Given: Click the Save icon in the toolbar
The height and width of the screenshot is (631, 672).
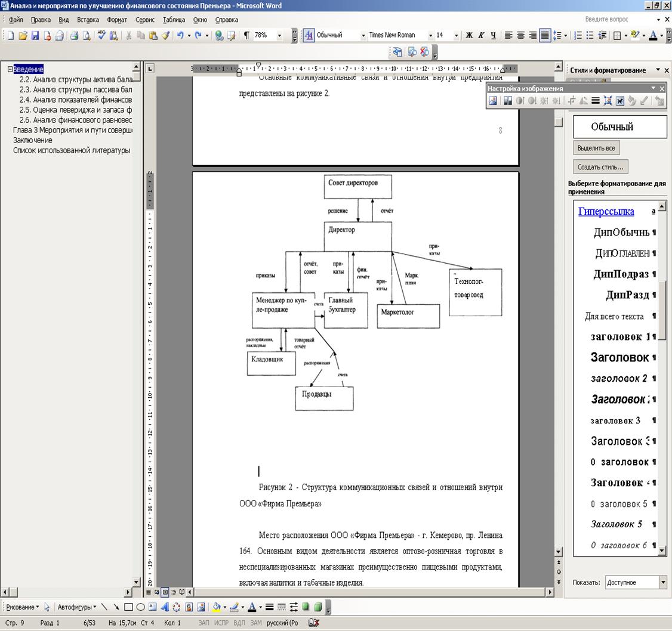Looking at the screenshot, I should [35, 36].
